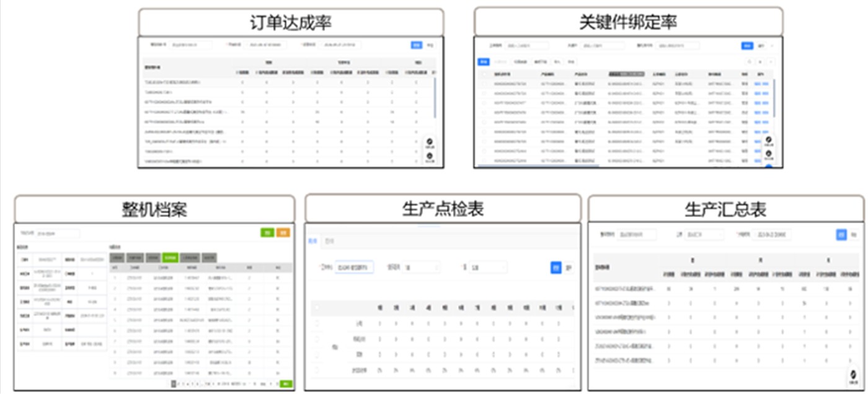Select the second grey tab in 生产点检表 panel
The width and height of the screenshot is (868, 394).
pyautogui.click(x=330, y=241)
